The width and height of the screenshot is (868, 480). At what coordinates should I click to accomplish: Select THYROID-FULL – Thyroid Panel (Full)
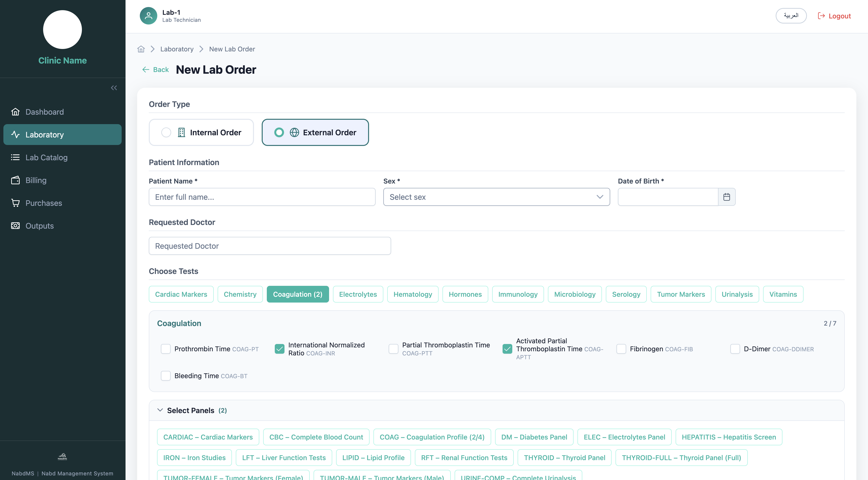click(681, 457)
